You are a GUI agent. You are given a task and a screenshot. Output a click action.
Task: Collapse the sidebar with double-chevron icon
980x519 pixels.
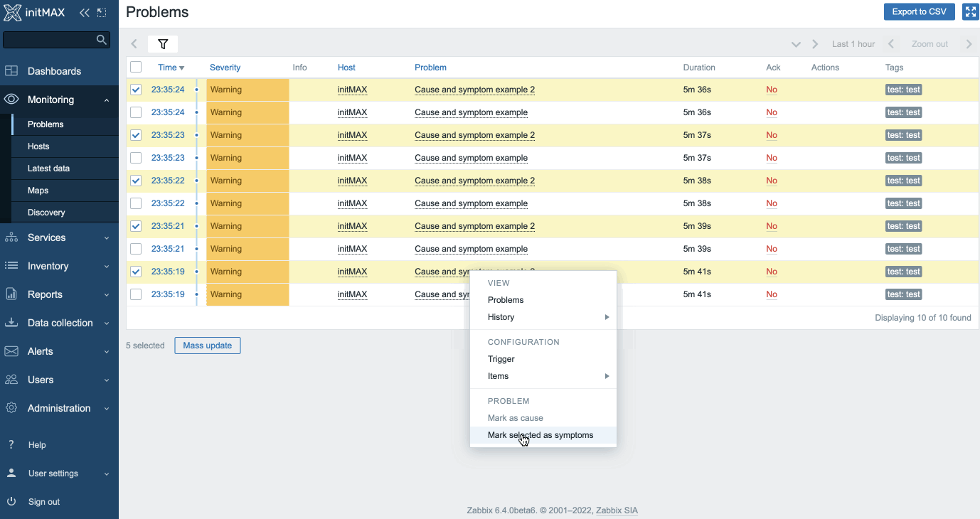click(85, 13)
